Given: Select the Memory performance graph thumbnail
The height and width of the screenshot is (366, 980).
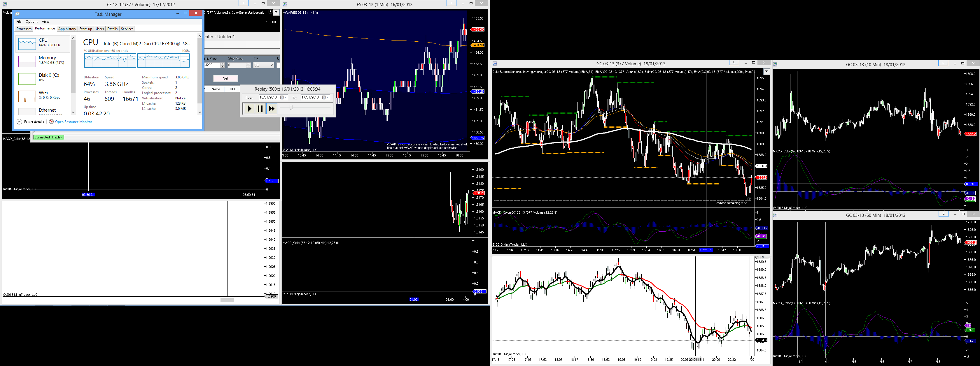Looking at the screenshot, I should [x=27, y=61].
